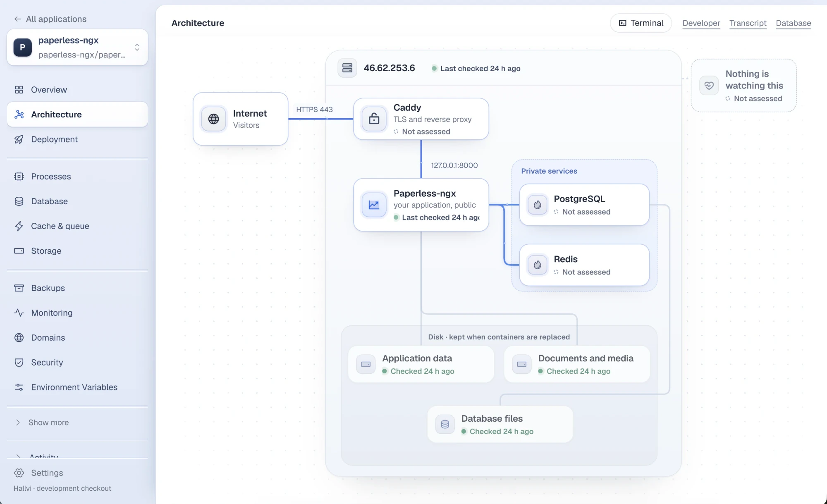Expand the Show more section
This screenshot has width=827, height=504.
coord(77,423)
